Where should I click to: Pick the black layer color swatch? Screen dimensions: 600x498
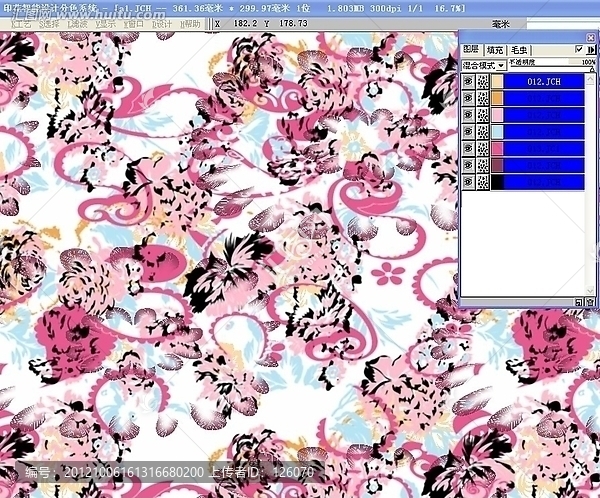(x=497, y=182)
